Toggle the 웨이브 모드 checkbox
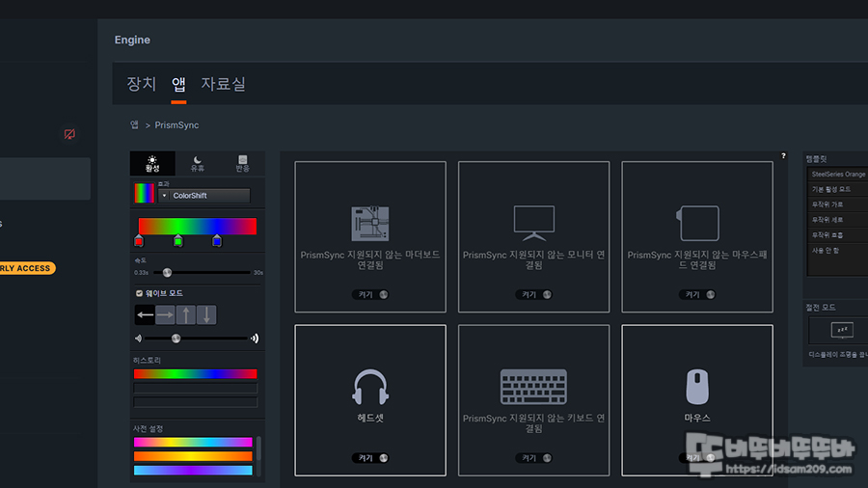The height and width of the screenshot is (488, 868). point(139,293)
